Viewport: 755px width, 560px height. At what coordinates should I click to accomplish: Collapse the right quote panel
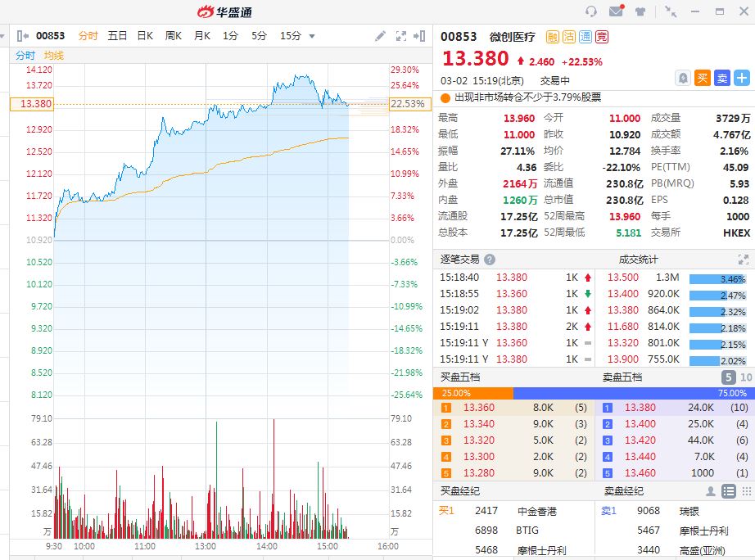pos(420,36)
